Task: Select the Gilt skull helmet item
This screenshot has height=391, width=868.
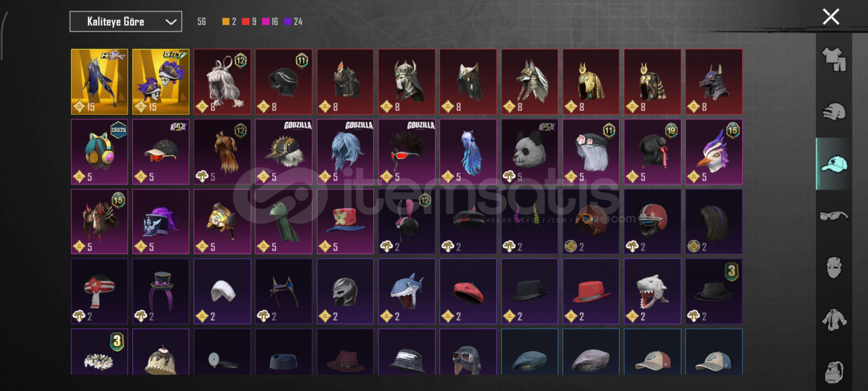Action: pyautogui.click(x=161, y=82)
